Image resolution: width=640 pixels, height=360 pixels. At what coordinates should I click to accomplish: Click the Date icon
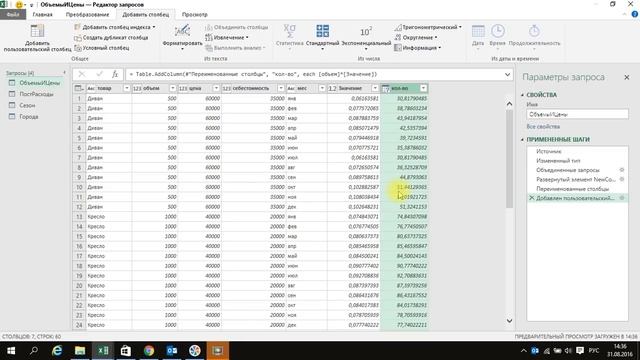pyautogui.click(x=478, y=31)
